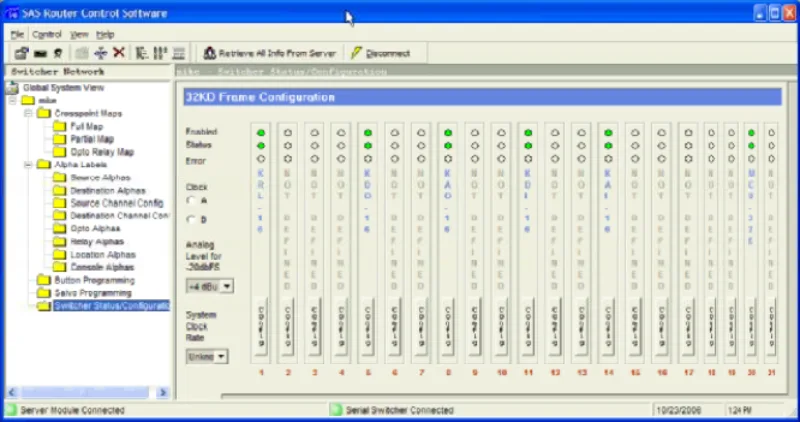Click the vertical columns layout toolbar icon

tap(160, 53)
